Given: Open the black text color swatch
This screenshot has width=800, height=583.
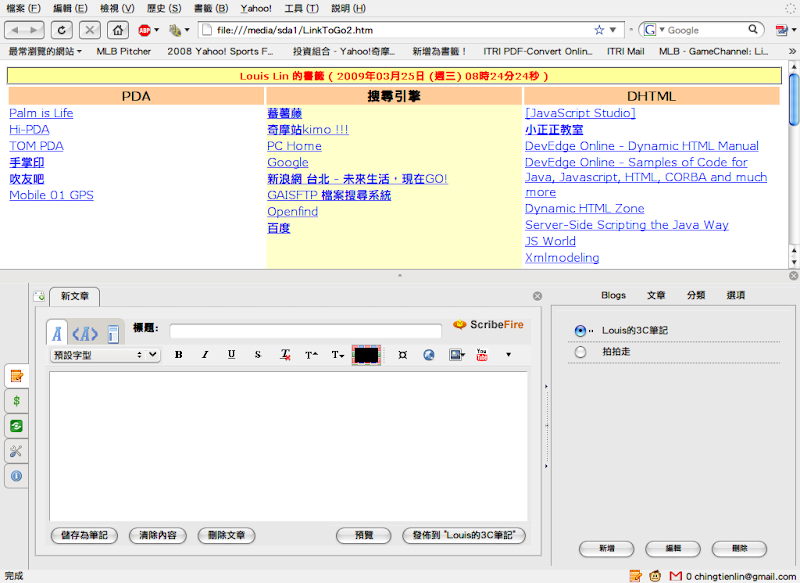Looking at the screenshot, I should point(366,354).
